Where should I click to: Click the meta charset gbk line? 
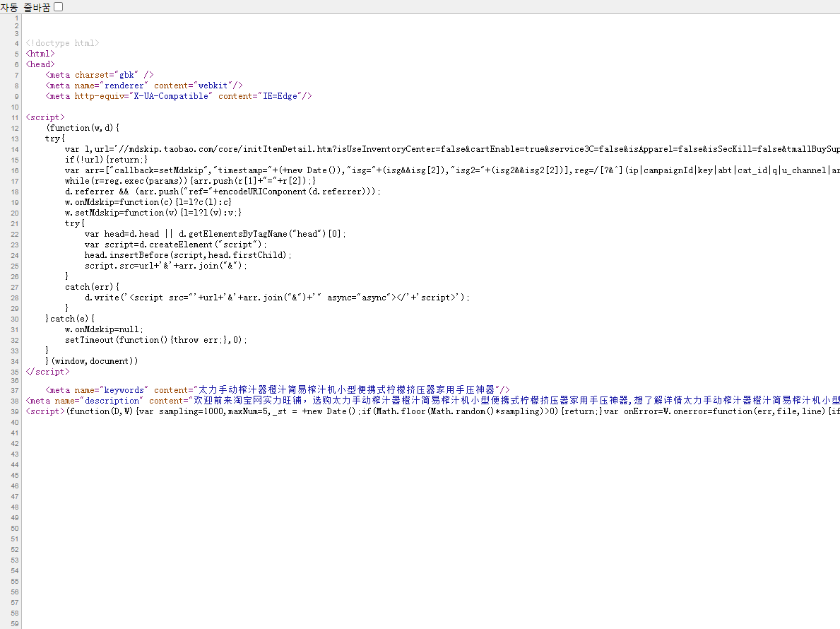tap(100, 75)
